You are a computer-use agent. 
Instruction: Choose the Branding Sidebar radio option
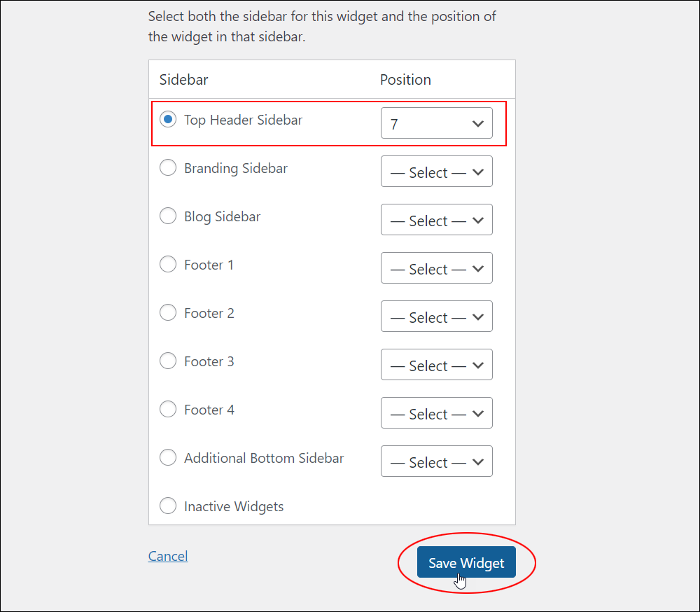(x=168, y=168)
